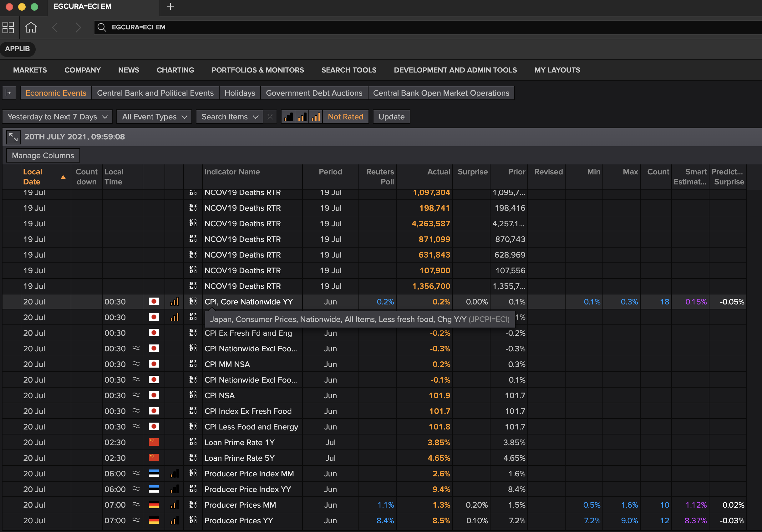This screenshot has width=762, height=532.
Task: Select the Economic Events tab
Action: tap(56, 93)
